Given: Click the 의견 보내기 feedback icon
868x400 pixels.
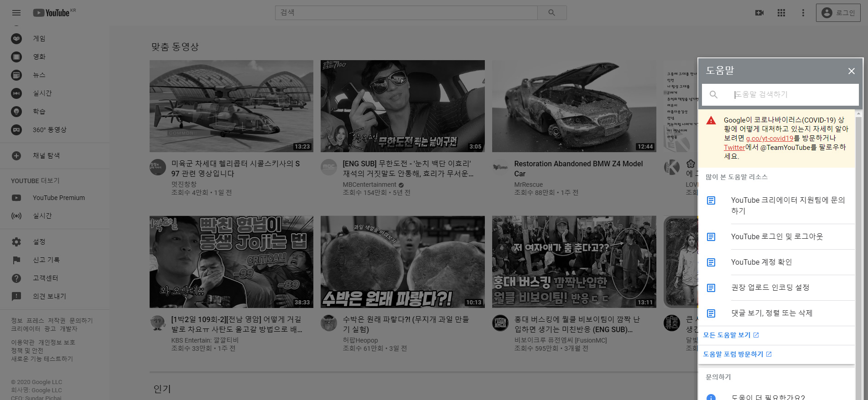Looking at the screenshot, I should pyautogui.click(x=16, y=297).
